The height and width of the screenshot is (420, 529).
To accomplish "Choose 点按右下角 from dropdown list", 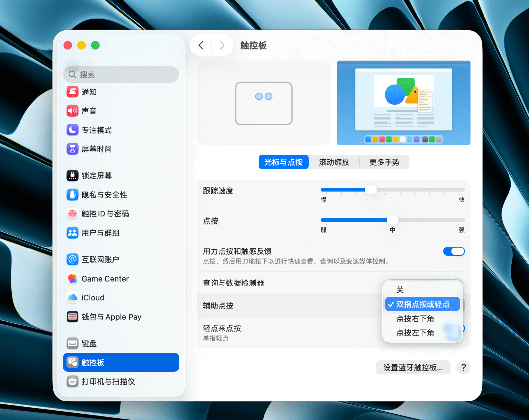I will tap(415, 319).
